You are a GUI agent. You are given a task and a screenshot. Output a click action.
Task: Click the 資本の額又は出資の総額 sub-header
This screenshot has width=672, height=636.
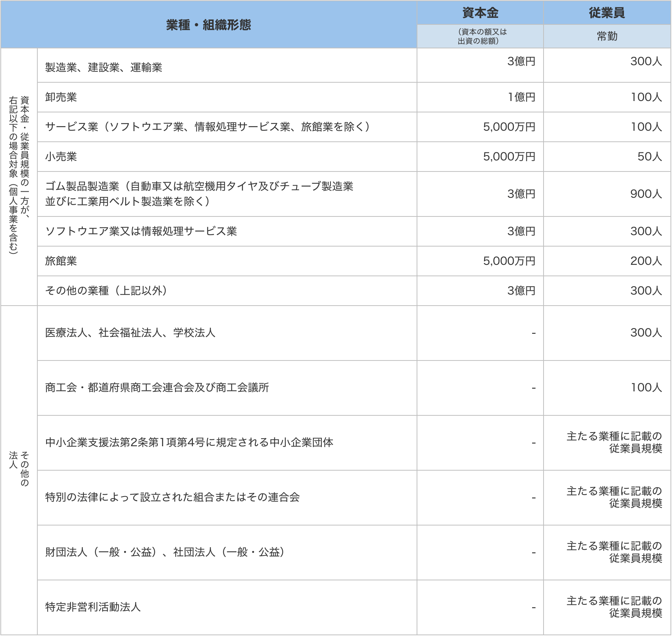[480, 37]
